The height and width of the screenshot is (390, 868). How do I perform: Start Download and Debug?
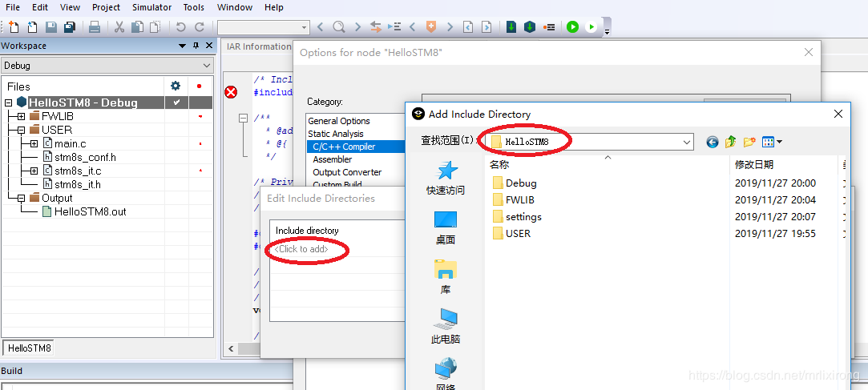573,26
